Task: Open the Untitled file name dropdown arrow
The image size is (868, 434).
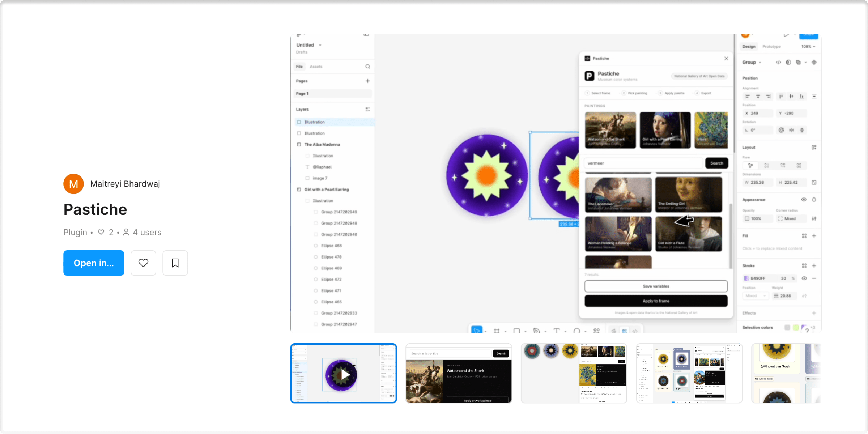Action: click(x=320, y=45)
